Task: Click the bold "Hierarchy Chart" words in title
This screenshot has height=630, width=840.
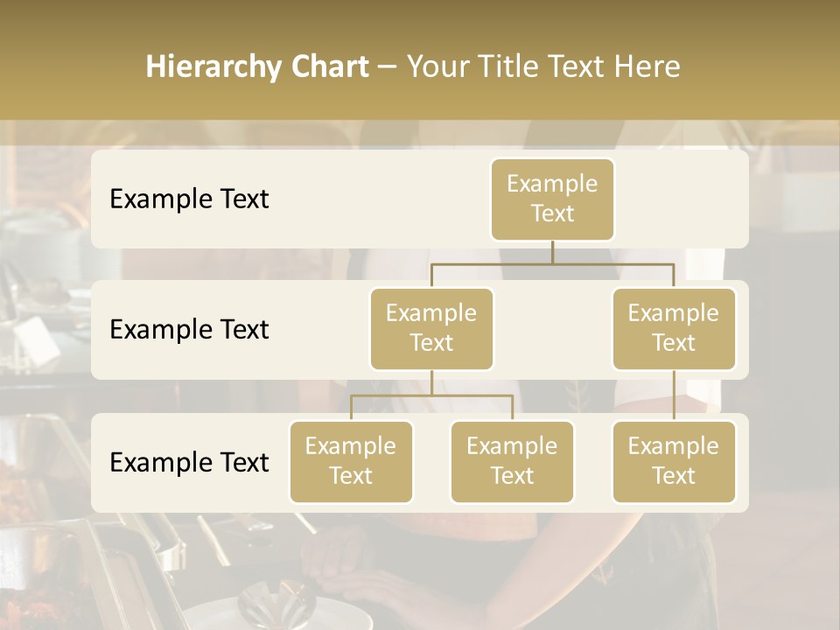Action: (257, 66)
